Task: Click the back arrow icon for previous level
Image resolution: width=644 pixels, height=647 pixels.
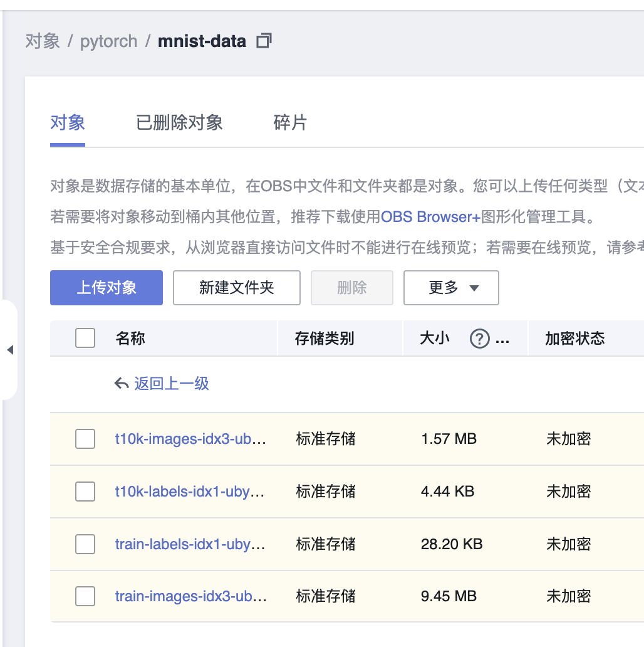Action: 122,384
